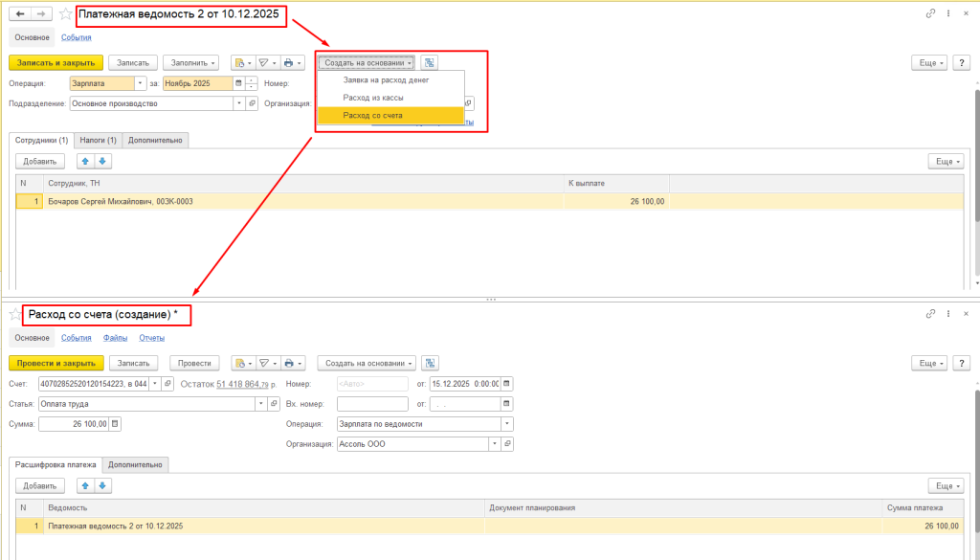Expand Операция dropdown showing Зарплата по ведомости
This screenshot has height=560, width=980.
pyautogui.click(x=507, y=424)
